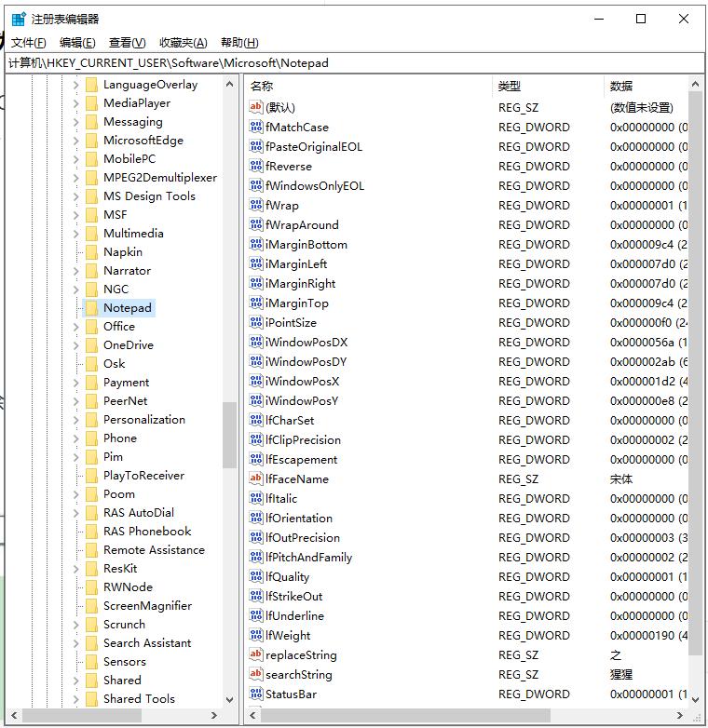This screenshot has width=708, height=728.
Task: Expand the MicrosoftEdge key
Action: [x=75, y=141]
